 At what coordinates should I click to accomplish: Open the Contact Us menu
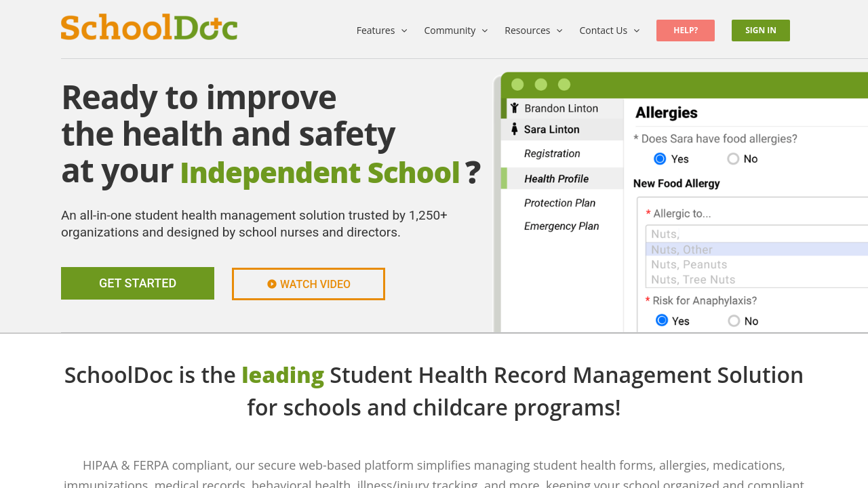point(609,30)
